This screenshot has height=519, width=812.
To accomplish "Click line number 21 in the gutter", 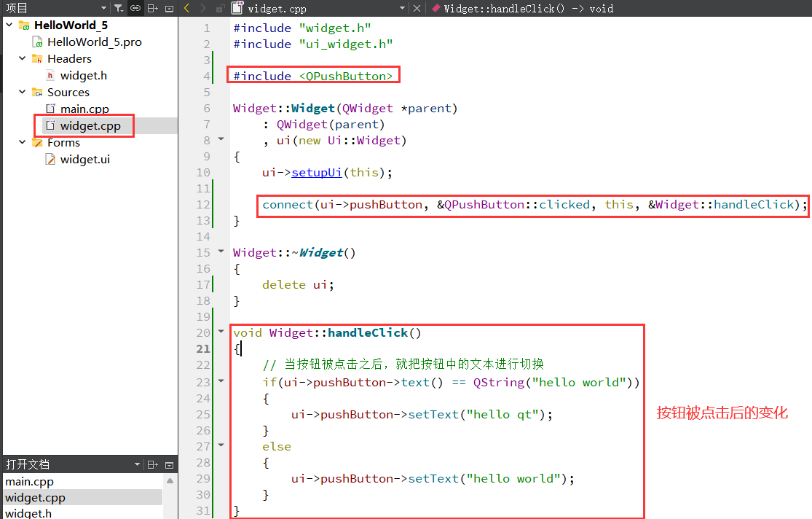I will coord(203,348).
